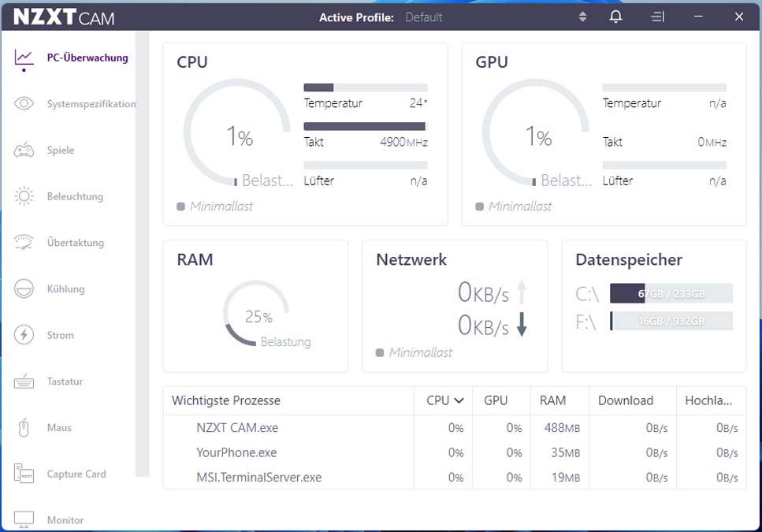Sort processes by Download column
Screen dimensions: 762x532
pos(626,400)
